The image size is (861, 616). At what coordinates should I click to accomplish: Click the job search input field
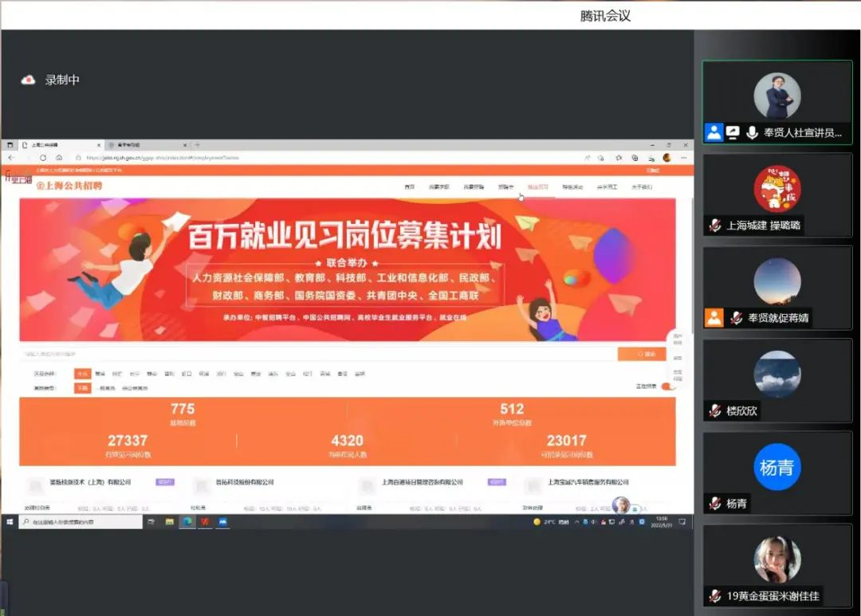pos(318,354)
